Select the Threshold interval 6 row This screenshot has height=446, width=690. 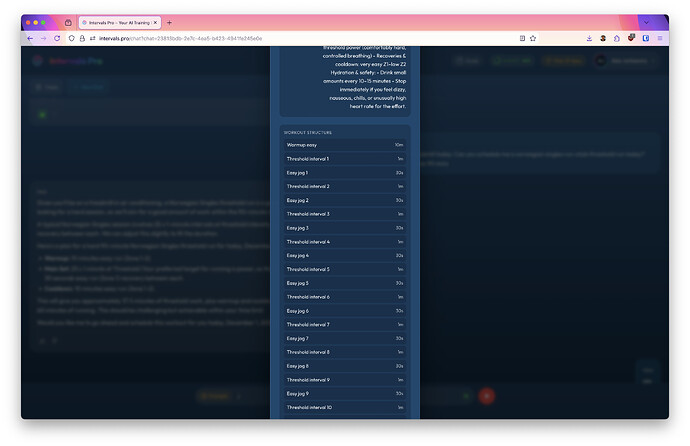[345, 297]
